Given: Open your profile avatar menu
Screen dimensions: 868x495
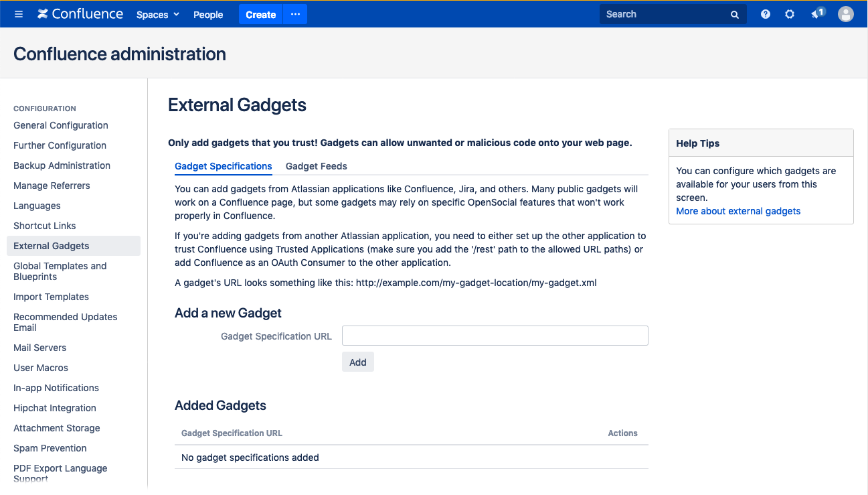Looking at the screenshot, I should 845,13.
